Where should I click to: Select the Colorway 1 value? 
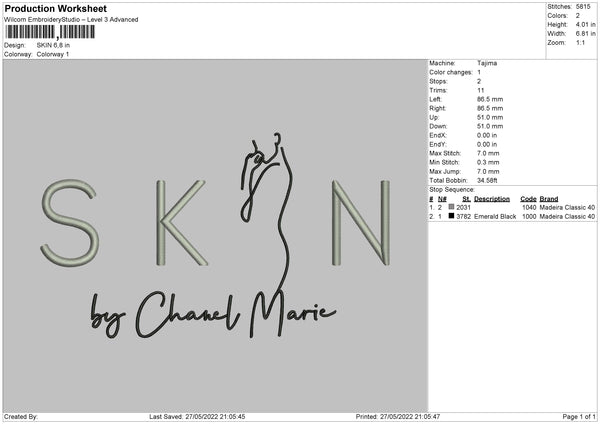click(x=53, y=54)
